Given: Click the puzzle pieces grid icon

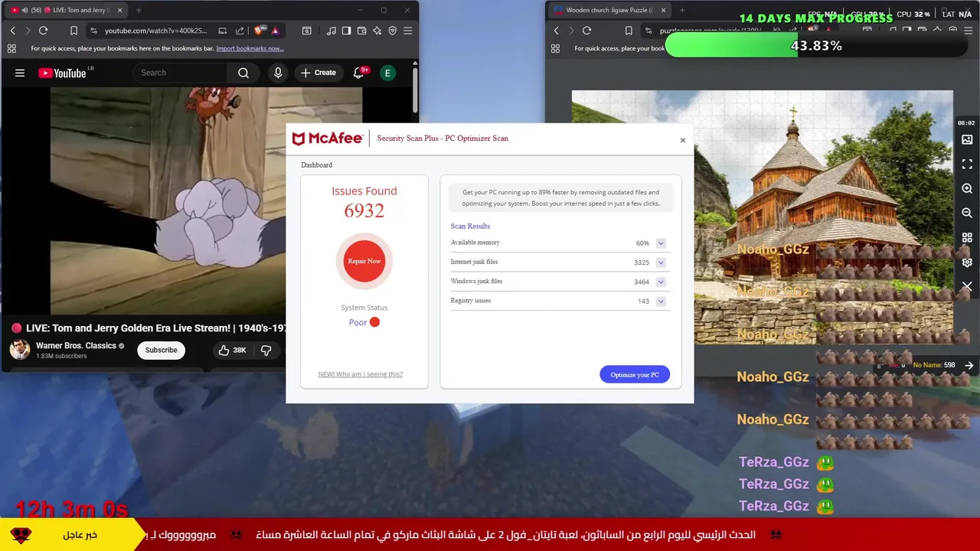Looking at the screenshot, I should tap(967, 237).
